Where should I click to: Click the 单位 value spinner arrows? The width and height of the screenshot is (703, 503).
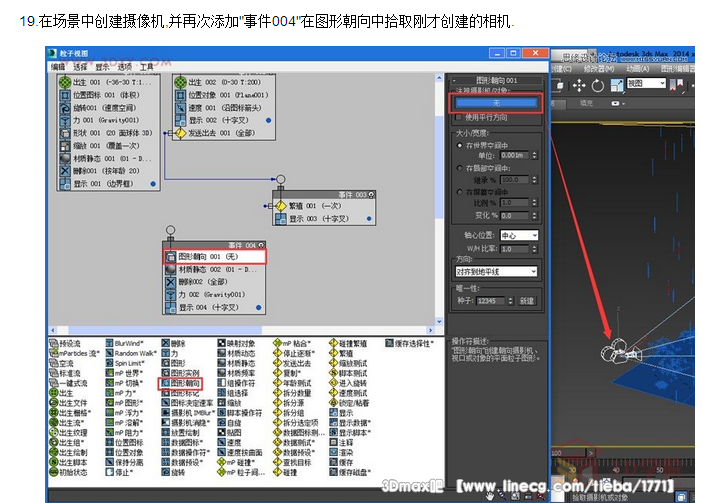point(534,156)
